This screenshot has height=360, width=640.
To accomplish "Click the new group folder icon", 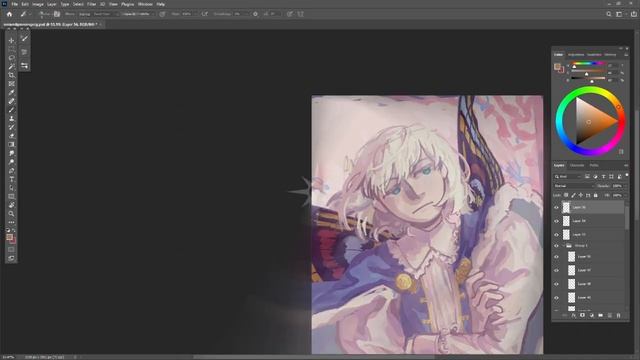I will 600,315.
